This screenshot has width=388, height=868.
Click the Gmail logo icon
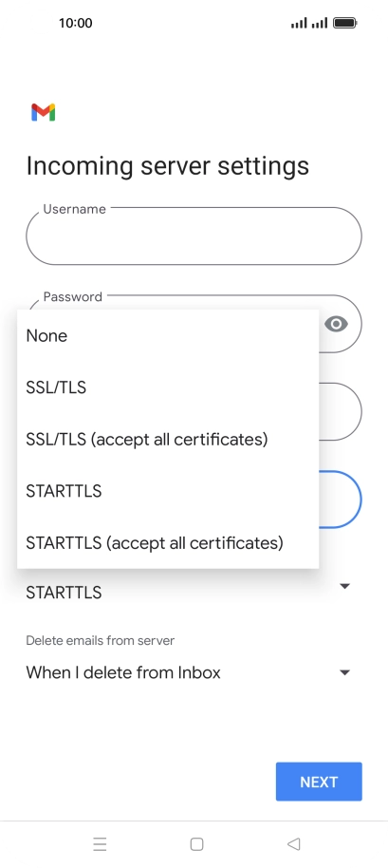43,112
